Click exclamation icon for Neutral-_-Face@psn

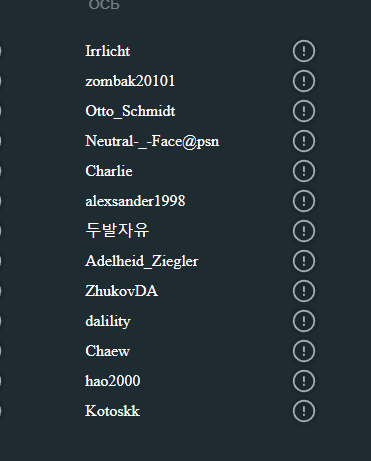coord(304,141)
